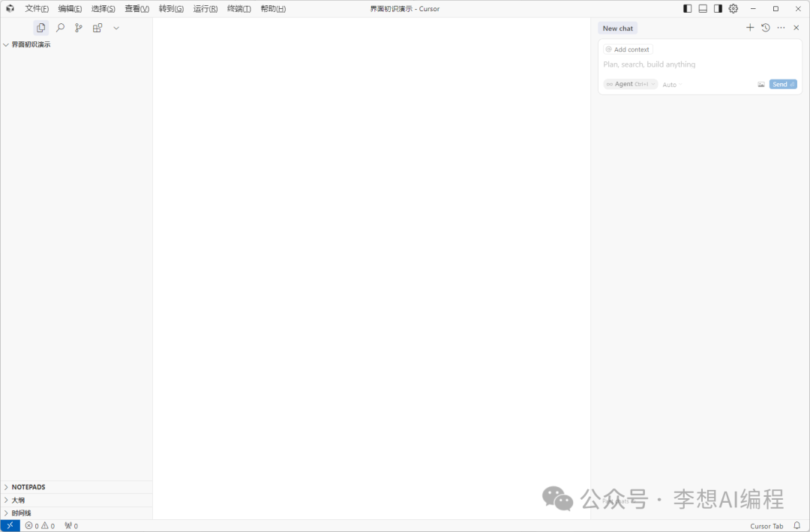Toggle the right AI pane
810x532 pixels.
tap(718, 8)
